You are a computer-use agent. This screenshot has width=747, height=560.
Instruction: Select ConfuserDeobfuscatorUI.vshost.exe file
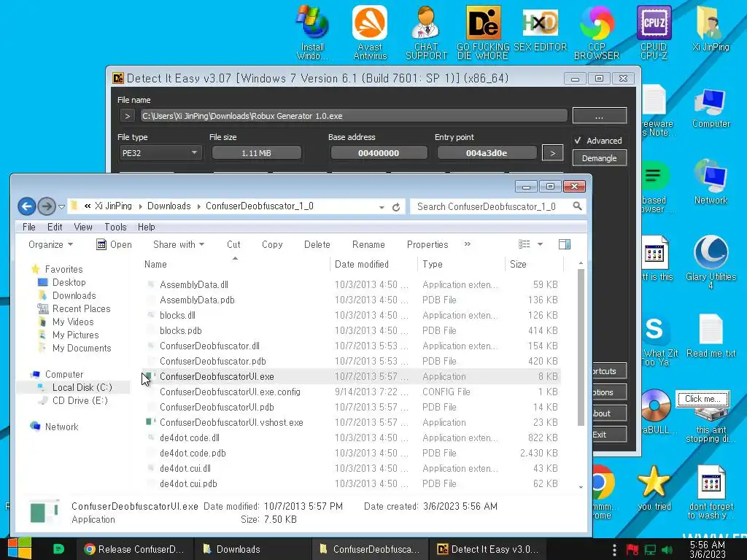[x=352, y=422]
